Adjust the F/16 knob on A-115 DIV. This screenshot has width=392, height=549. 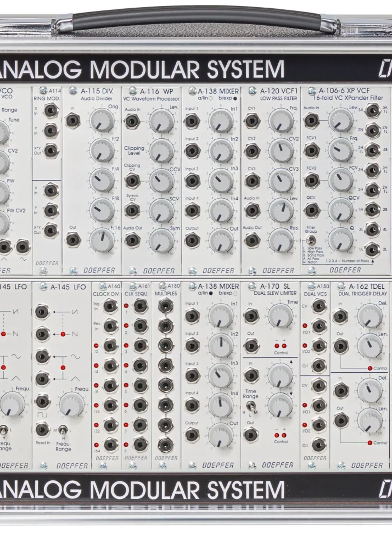102,240
